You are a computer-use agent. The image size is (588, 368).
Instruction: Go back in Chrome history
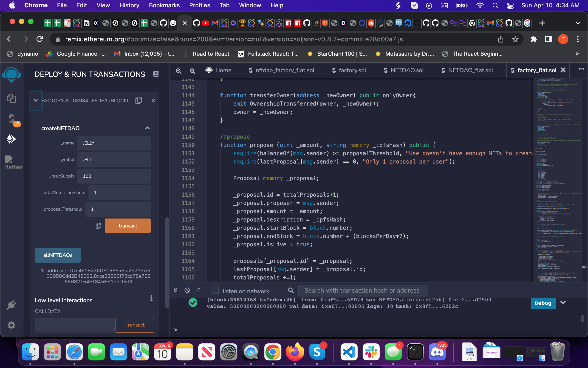10,39
